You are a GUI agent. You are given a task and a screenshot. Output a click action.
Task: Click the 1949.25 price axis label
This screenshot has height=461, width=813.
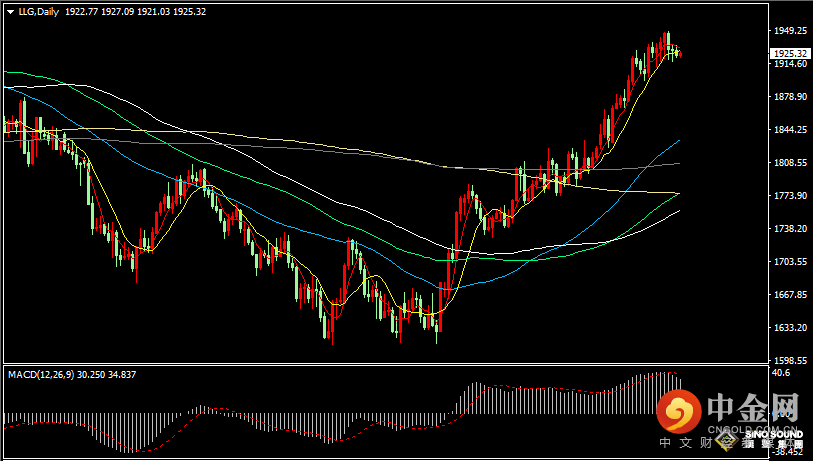(x=790, y=31)
